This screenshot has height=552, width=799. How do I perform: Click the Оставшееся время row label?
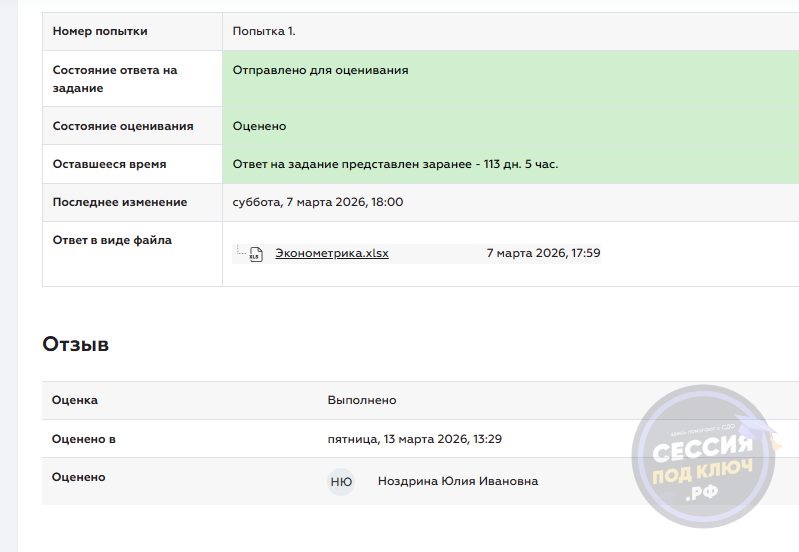[x=109, y=164]
